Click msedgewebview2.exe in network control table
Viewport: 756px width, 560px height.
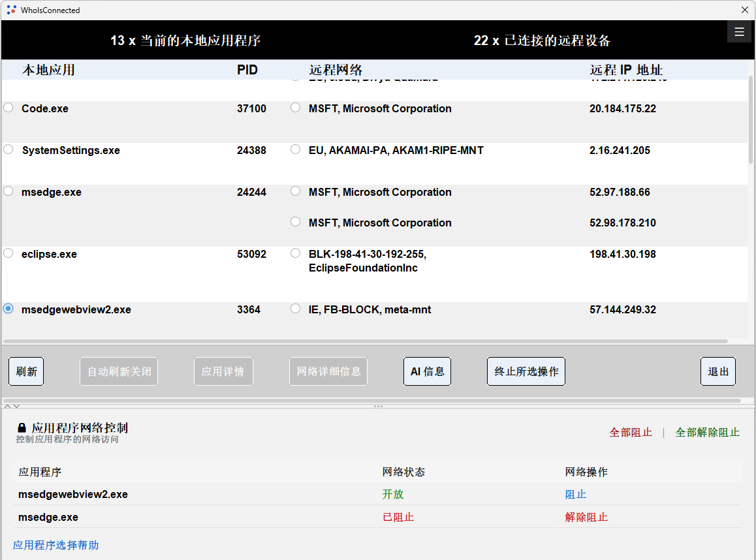click(x=73, y=495)
